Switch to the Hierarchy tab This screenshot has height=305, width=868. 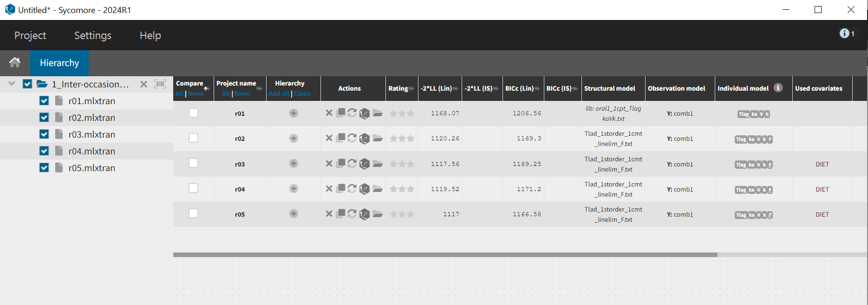coord(59,63)
